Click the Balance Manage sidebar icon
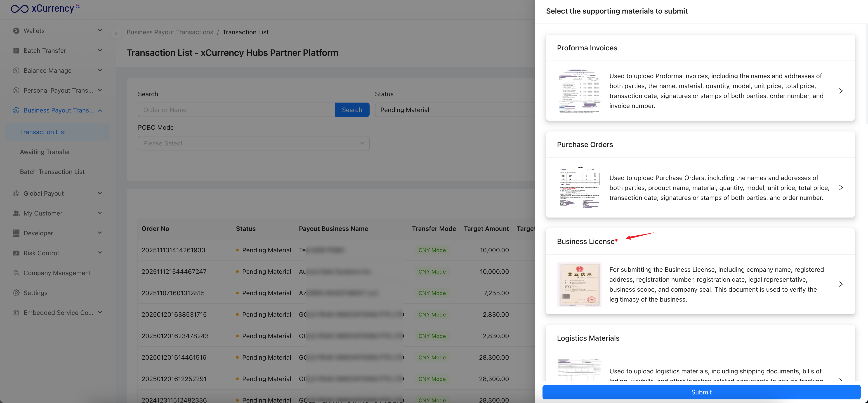 pyautogui.click(x=16, y=70)
